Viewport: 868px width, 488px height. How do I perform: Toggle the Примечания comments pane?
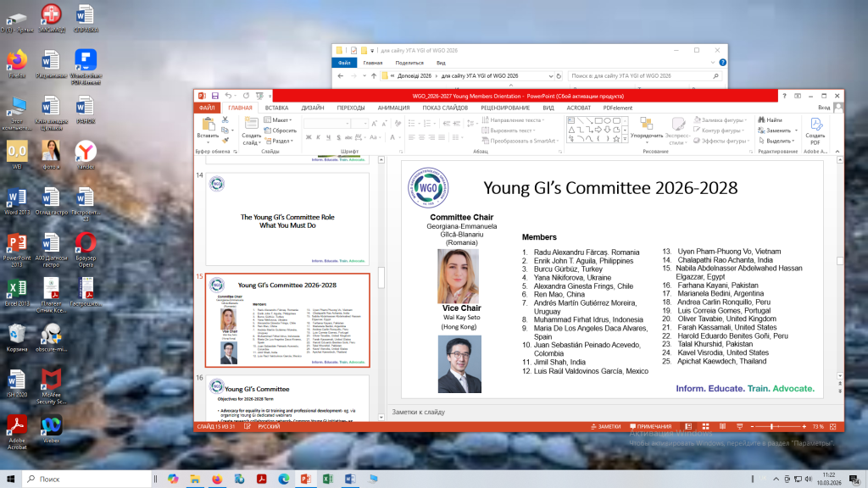point(649,426)
